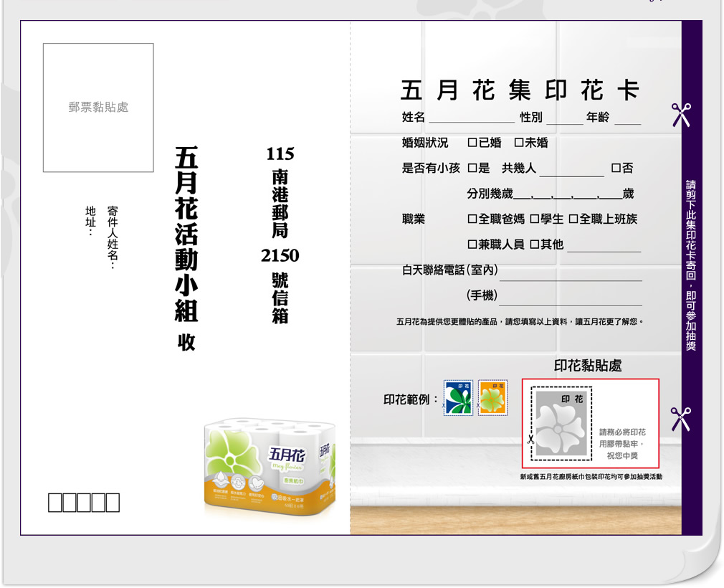Select the 全職爸媽 occupation checkbox
The height and width of the screenshot is (588, 724).
pyautogui.click(x=472, y=219)
